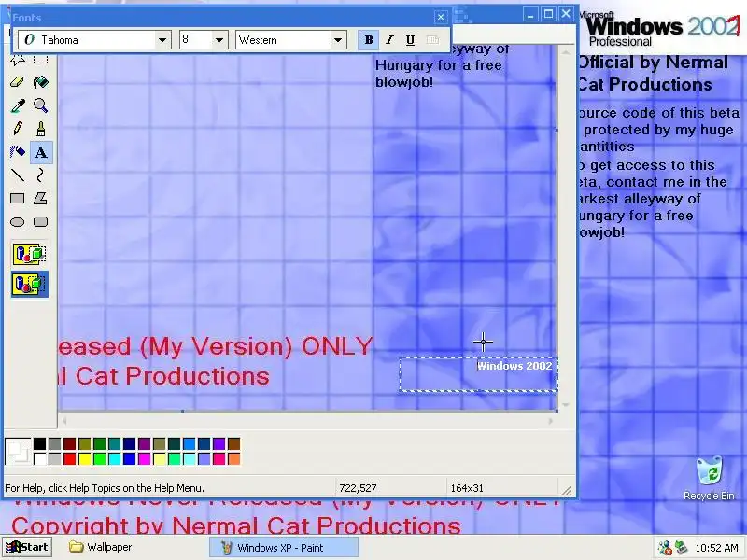The height and width of the screenshot is (560, 747).
Task: Select the Airbrush spray can tool
Action: tap(18, 152)
